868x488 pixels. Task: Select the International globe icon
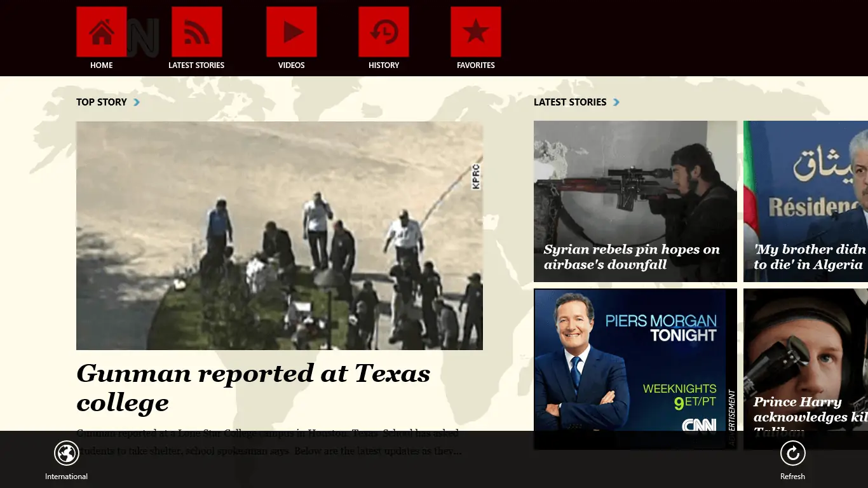click(66, 453)
